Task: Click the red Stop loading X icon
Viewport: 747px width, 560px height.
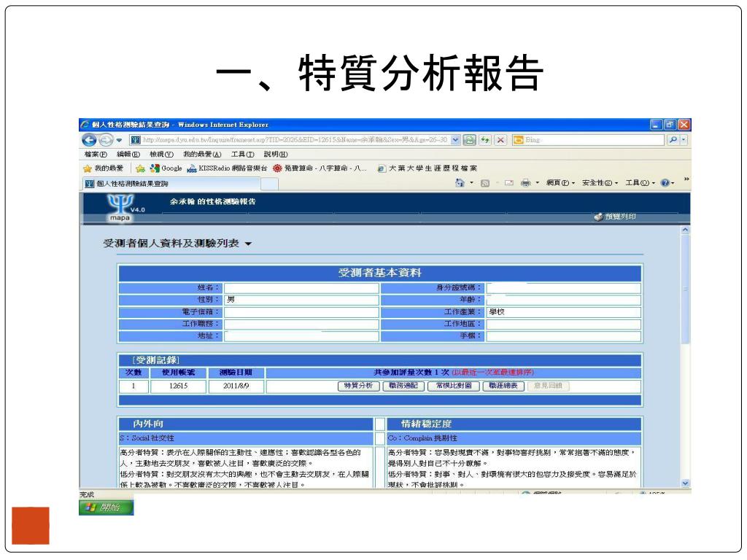Action: click(500, 140)
